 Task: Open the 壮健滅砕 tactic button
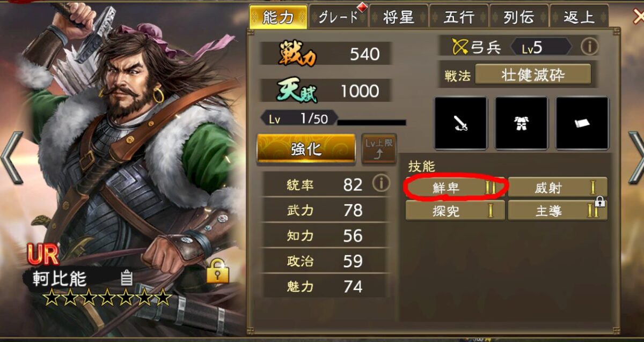(x=533, y=75)
